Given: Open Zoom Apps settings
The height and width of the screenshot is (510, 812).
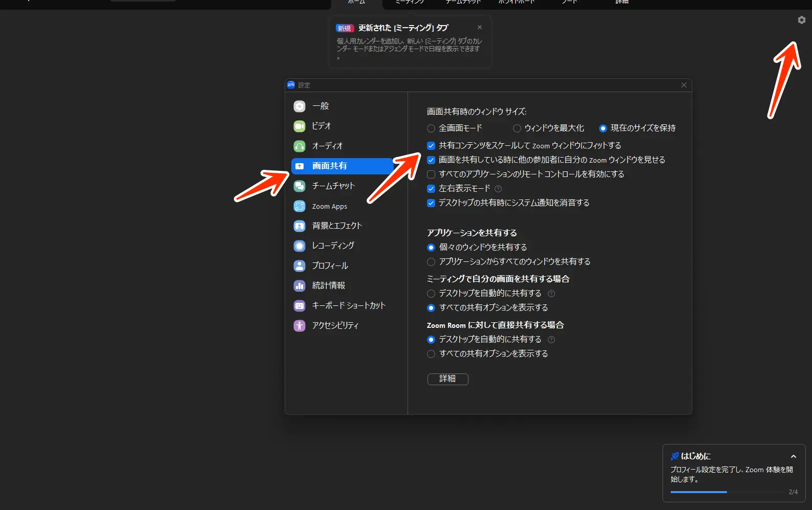Looking at the screenshot, I should [342, 206].
